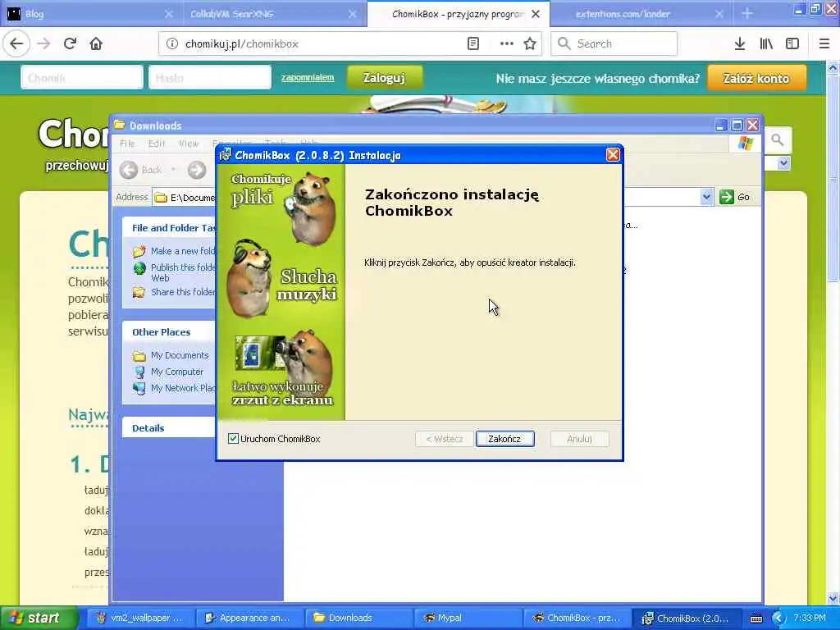Viewport: 840px width, 630px height.
Task: Close the ChomikBox installer dialog
Action: pos(613,155)
